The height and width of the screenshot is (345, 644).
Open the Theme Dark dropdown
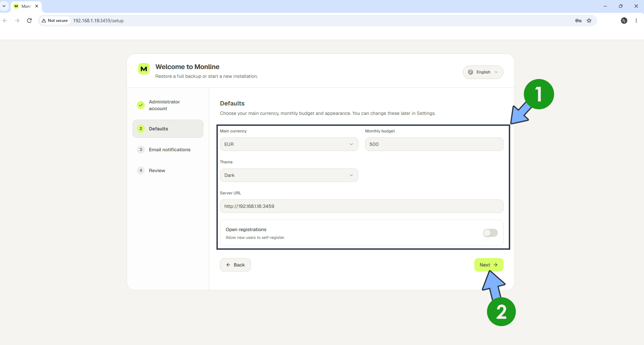click(289, 175)
